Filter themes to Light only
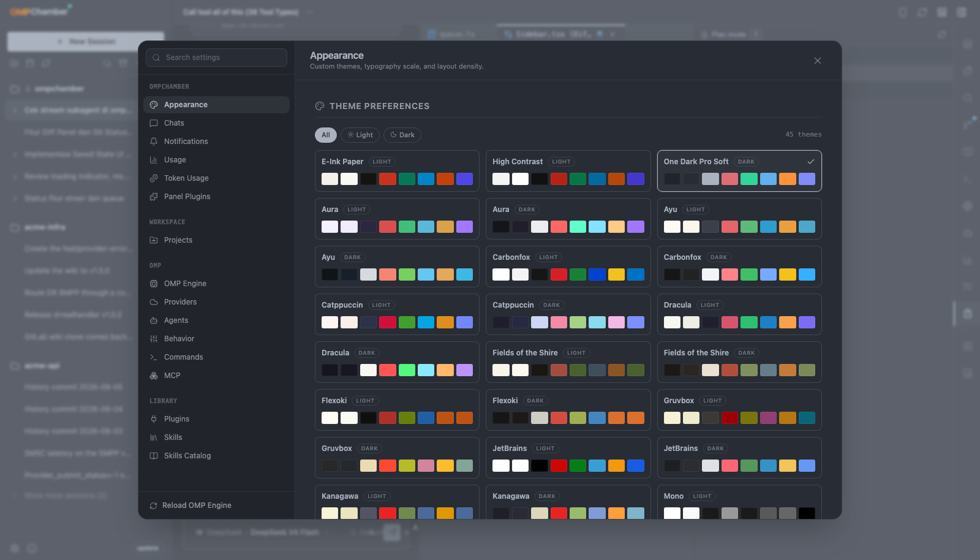980x560 pixels. [x=360, y=135]
